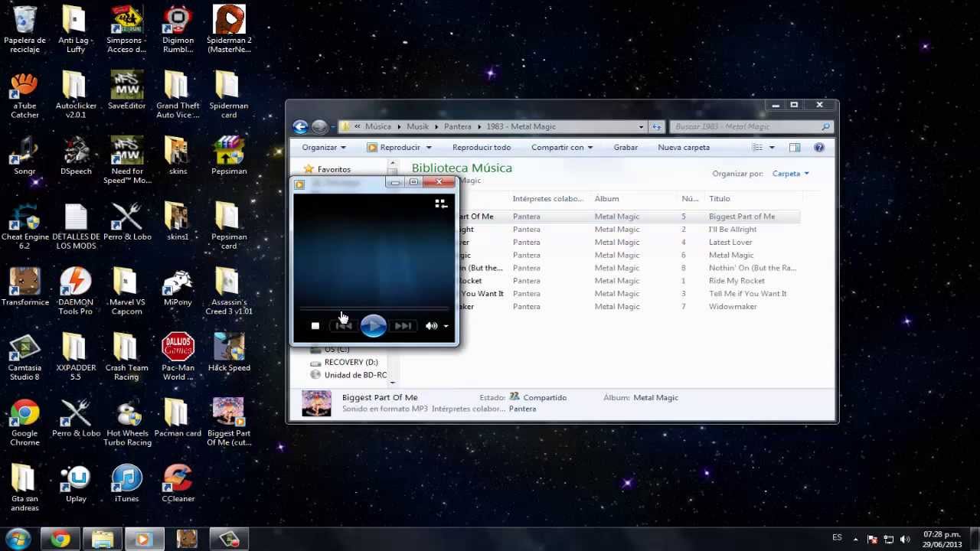Sort by the Título column header
This screenshot has height=551, width=980.
coord(720,199)
